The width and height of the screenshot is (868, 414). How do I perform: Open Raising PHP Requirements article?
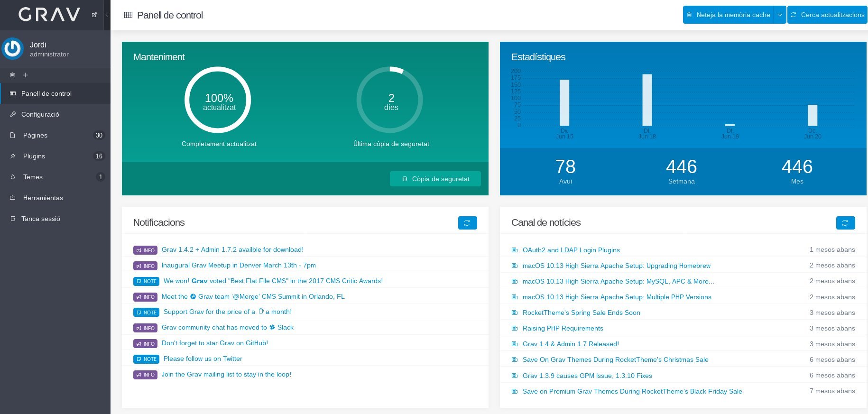563,328
